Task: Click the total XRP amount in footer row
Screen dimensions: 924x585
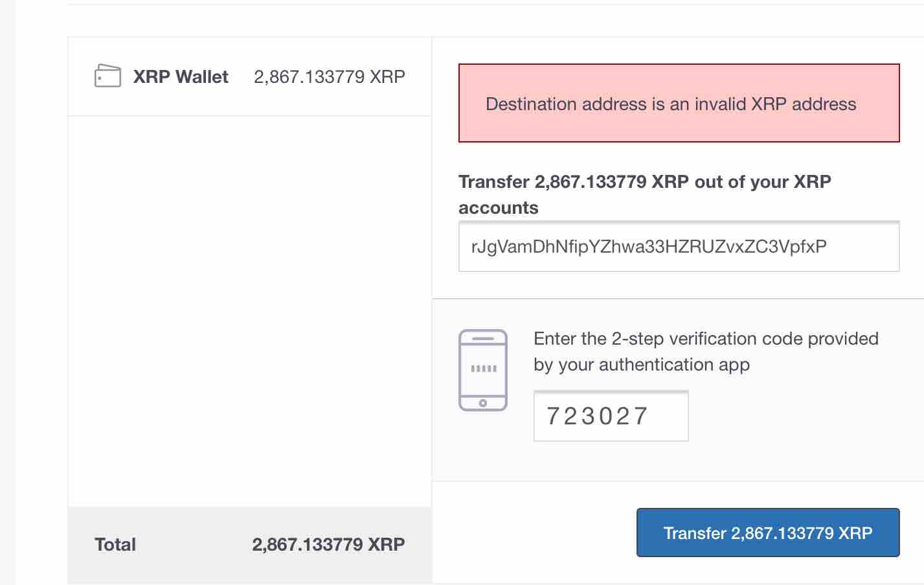Action: tap(328, 544)
